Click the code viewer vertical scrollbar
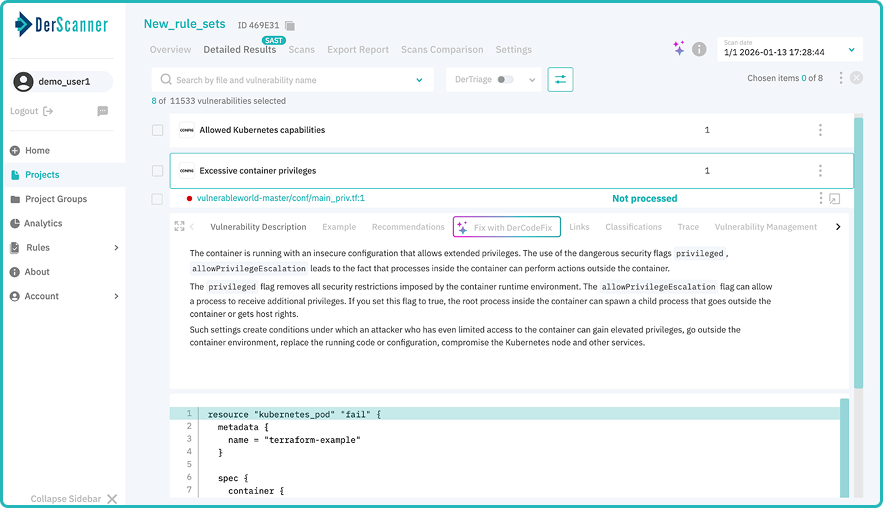Screen dimensions: 883x508 [x=844, y=448]
